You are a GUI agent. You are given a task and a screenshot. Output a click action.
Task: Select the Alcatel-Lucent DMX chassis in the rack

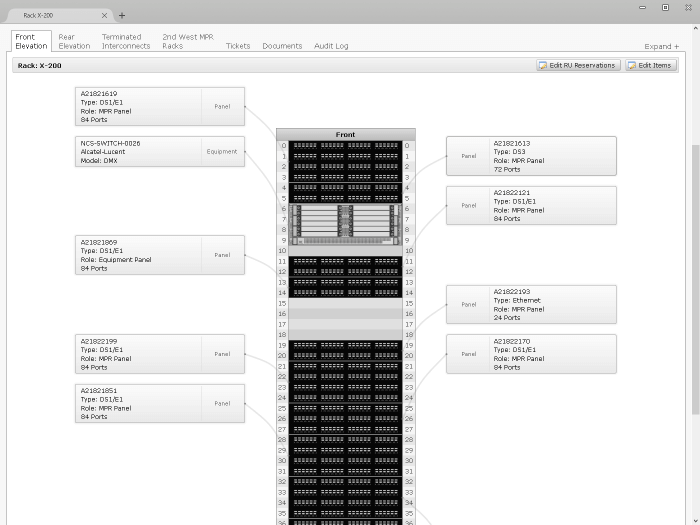(345, 224)
